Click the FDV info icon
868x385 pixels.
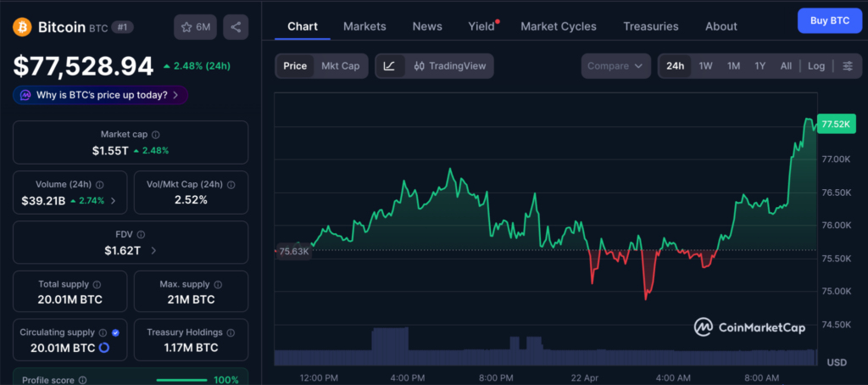pos(141,235)
